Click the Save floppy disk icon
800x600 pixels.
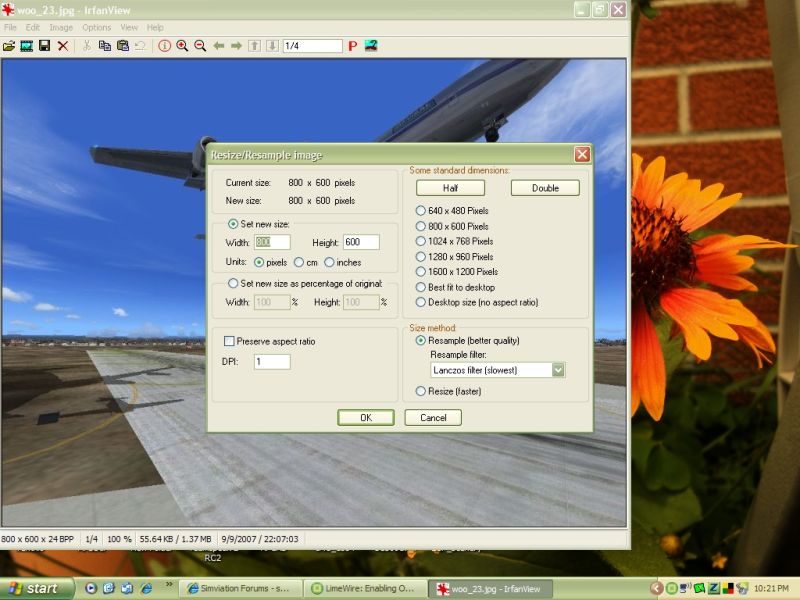click(x=45, y=46)
